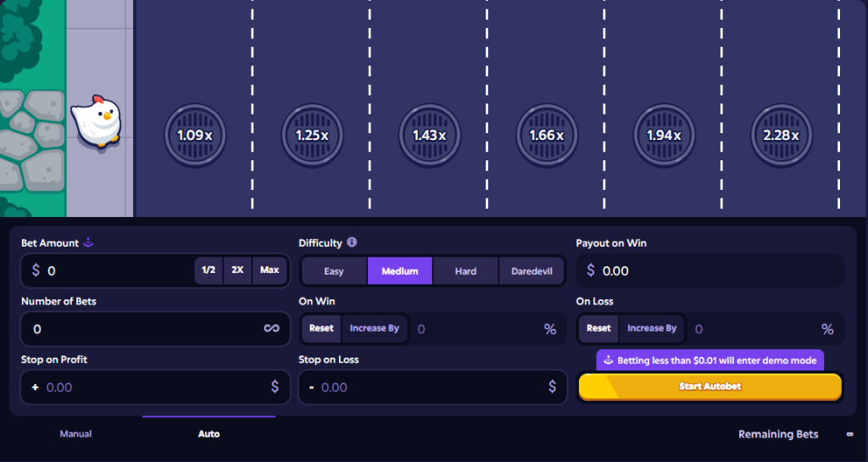The width and height of the screenshot is (868, 462).
Task: Halve the bet with 1/2 button
Action: pos(209,270)
